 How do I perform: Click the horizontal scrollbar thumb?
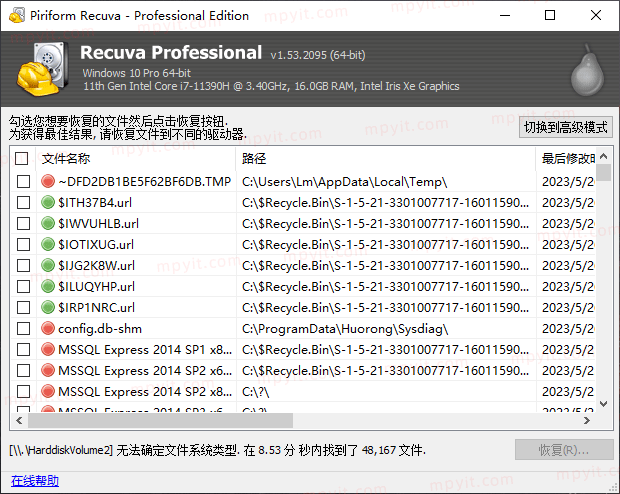pos(160,420)
